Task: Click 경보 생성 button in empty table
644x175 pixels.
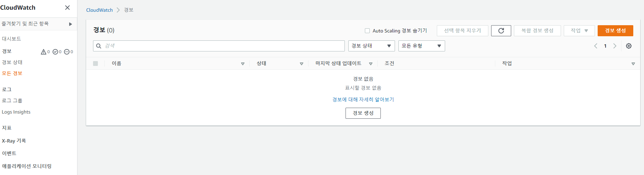Action: coord(363,113)
